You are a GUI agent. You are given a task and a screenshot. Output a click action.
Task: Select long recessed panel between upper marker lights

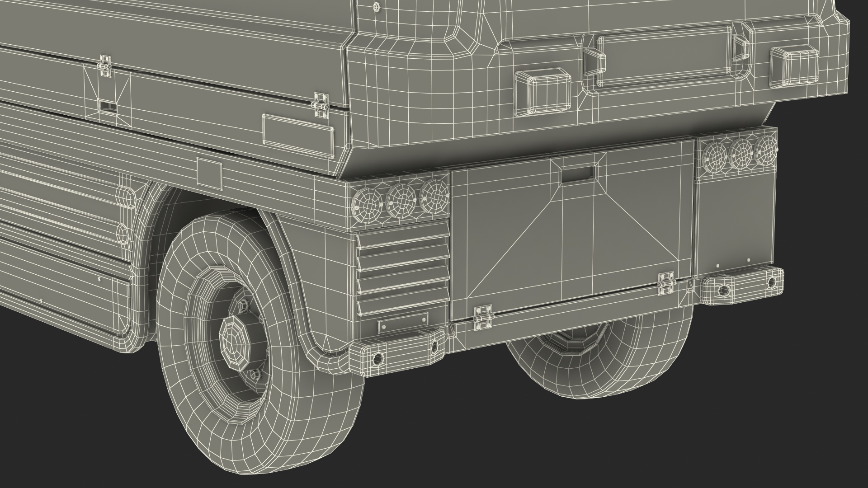tap(665, 56)
